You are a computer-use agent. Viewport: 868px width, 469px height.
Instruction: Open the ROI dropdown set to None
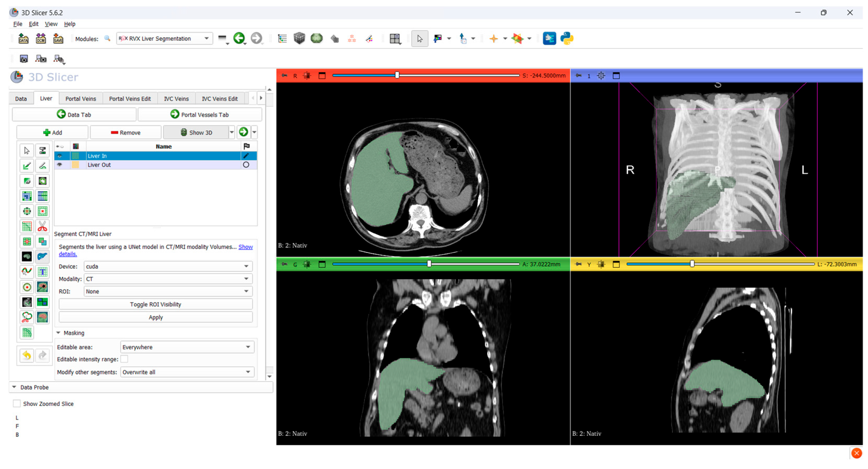[x=168, y=292]
